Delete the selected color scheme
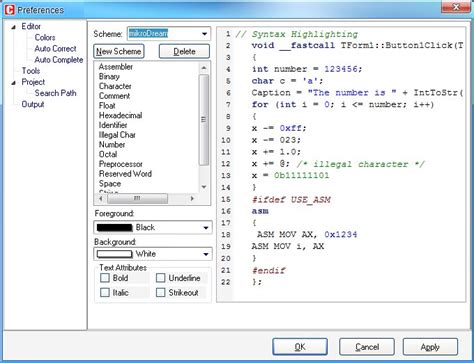The width and height of the screenshot is (474, 363). tap(184, 51)
